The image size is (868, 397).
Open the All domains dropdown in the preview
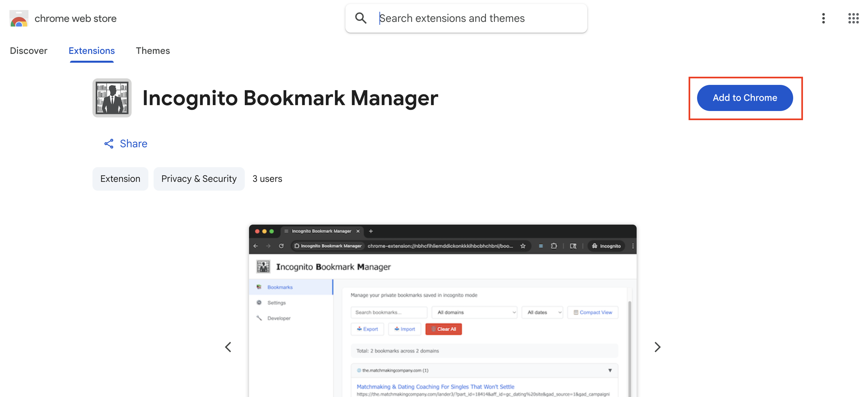point(475,312)
